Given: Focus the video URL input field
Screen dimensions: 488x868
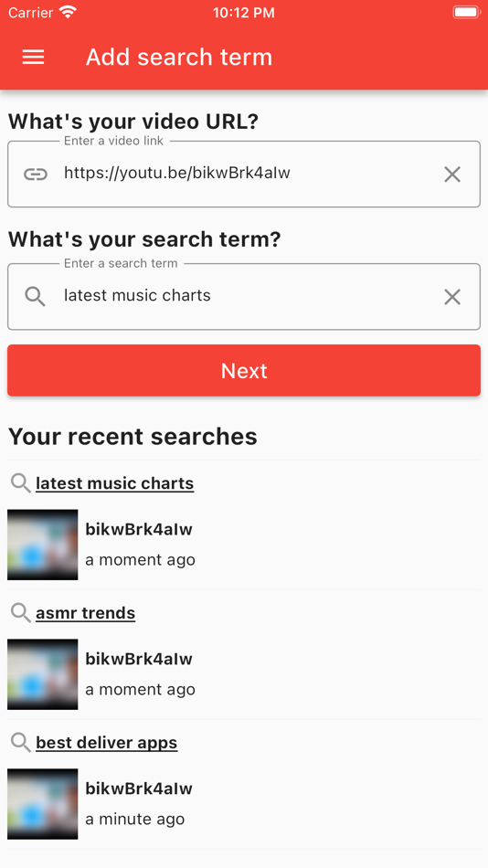Looking at the screenshot, I should [x=244, y=175].
